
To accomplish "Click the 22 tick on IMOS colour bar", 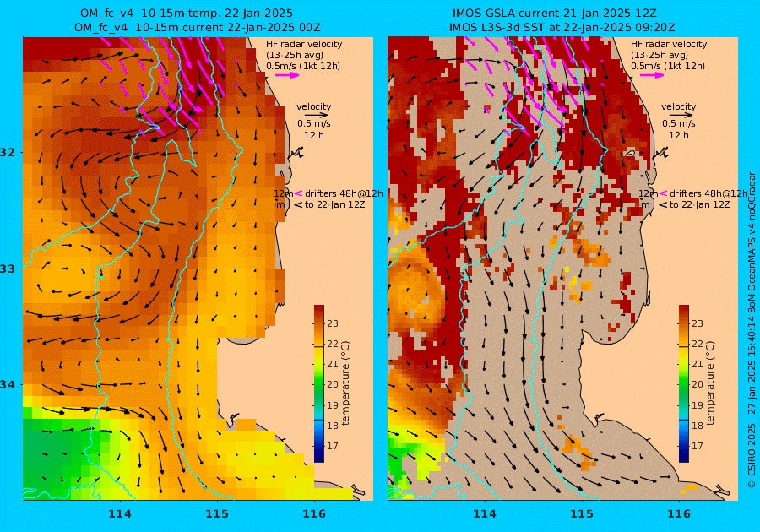I will [x=697, y=344].
